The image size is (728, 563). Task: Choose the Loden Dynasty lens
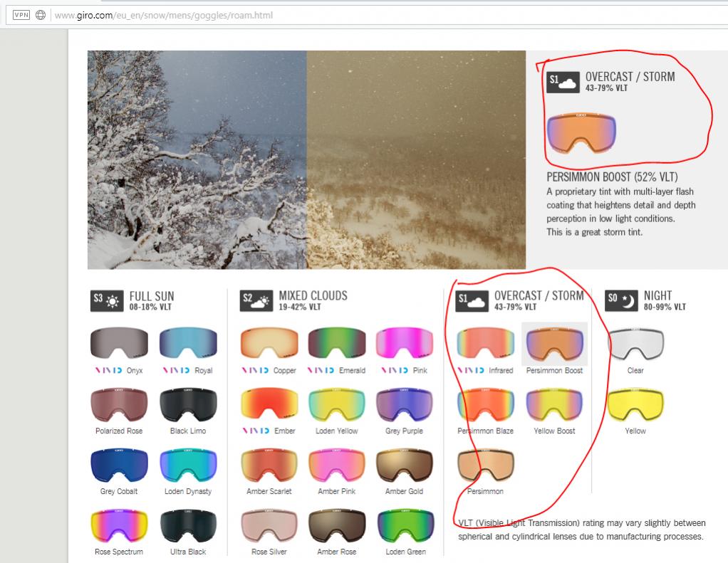point(188,464)
